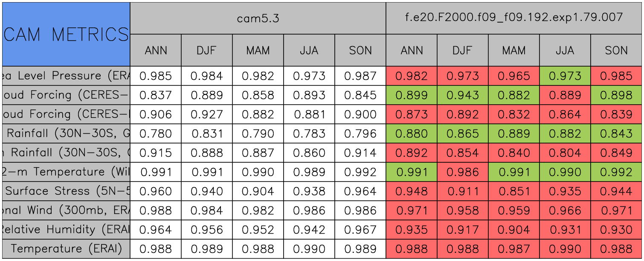The height and width of the screenshot is (261, 644).
Task: Open the Sea Level Pressure row label
Action: pyautogui.click(x=66, y=76)
